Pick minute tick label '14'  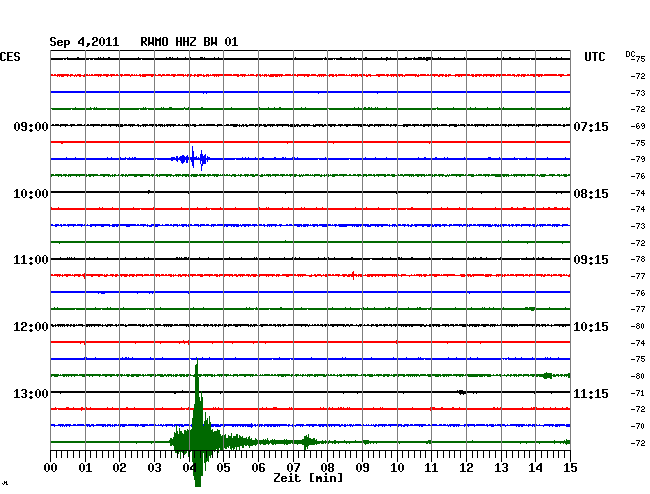535,468
